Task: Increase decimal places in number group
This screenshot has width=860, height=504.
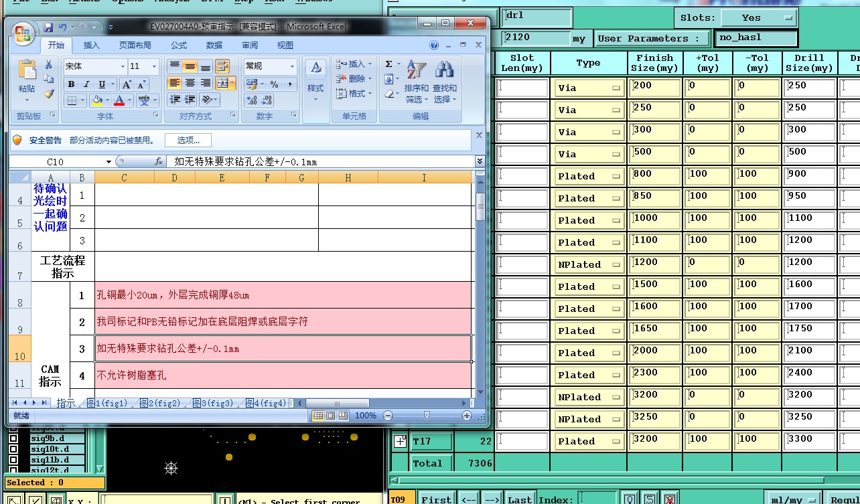Action: click(x=252, y=100)
